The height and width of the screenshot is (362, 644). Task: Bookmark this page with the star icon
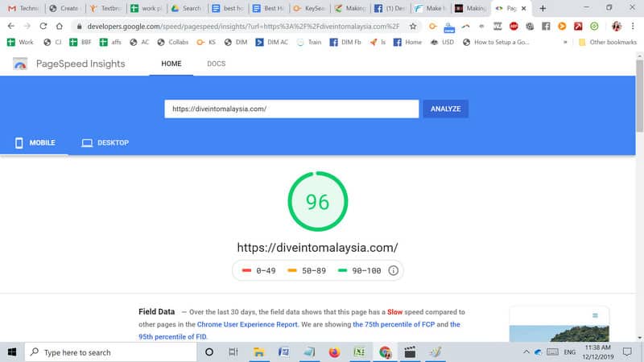413,26
